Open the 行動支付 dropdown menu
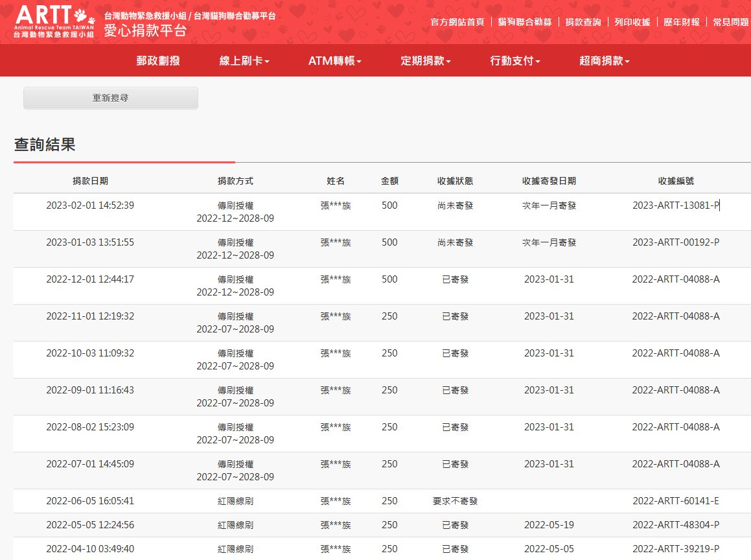The width and height of the screenshot is (751, 560). [x=514, y=61]
